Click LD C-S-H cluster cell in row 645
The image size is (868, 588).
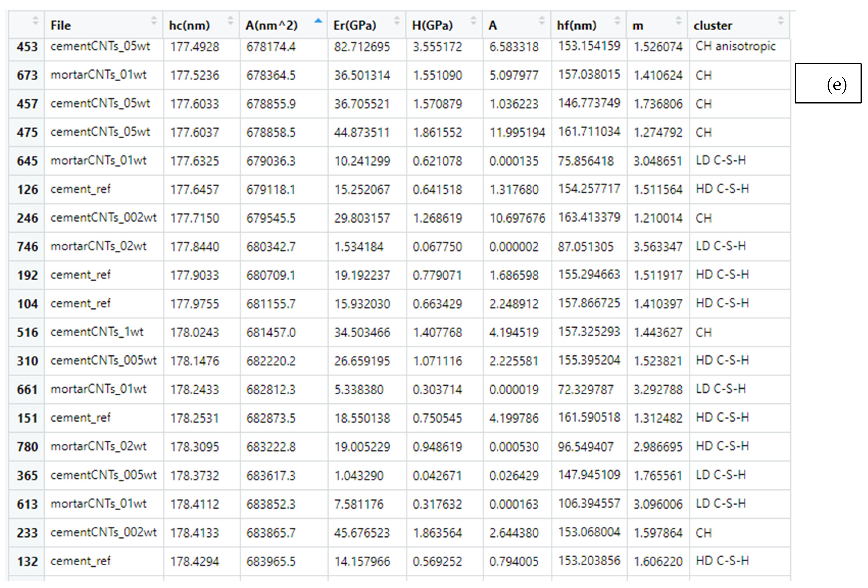point(721,161)
